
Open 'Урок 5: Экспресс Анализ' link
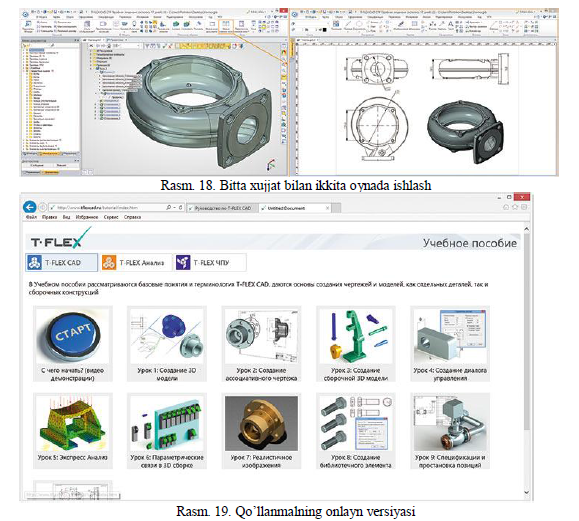pos(73,457)
